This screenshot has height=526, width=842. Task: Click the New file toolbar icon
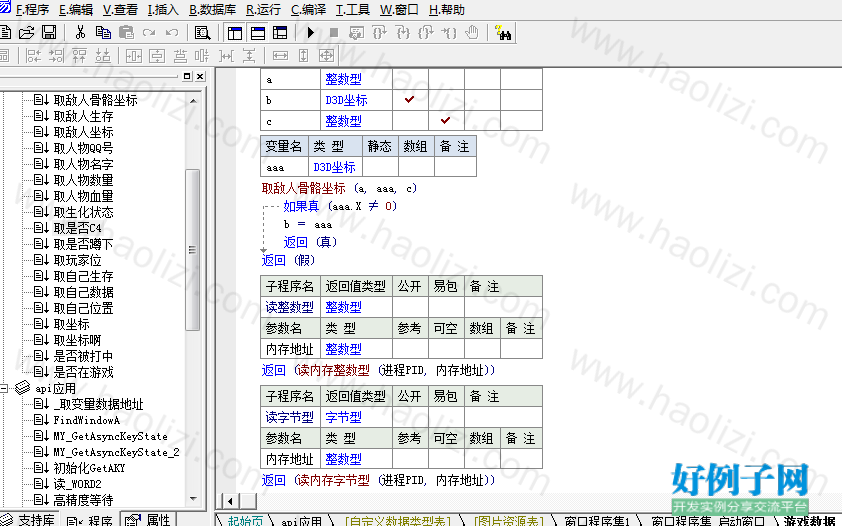click(4, 33)
